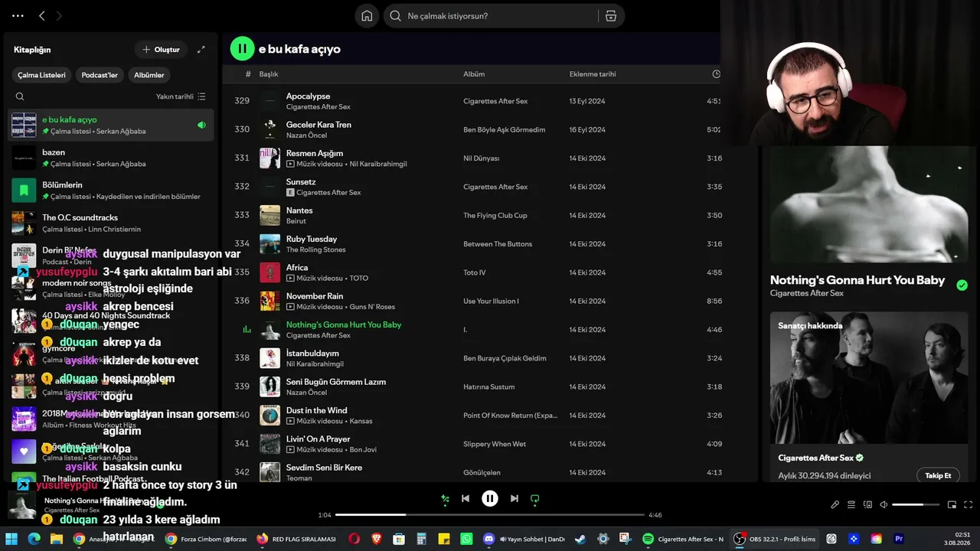Open Steam from the taskbar

(581, 539)
